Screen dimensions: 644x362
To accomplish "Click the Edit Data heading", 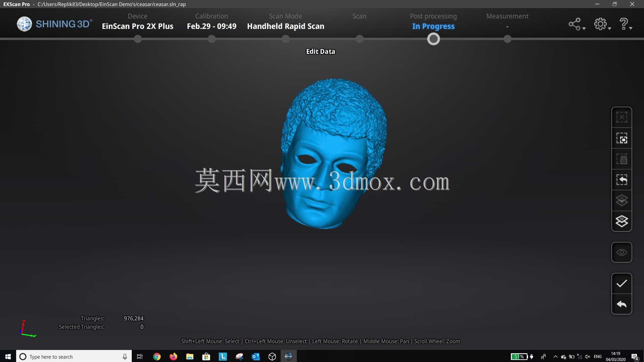I will pyautogui.click(x=320, y=51).
